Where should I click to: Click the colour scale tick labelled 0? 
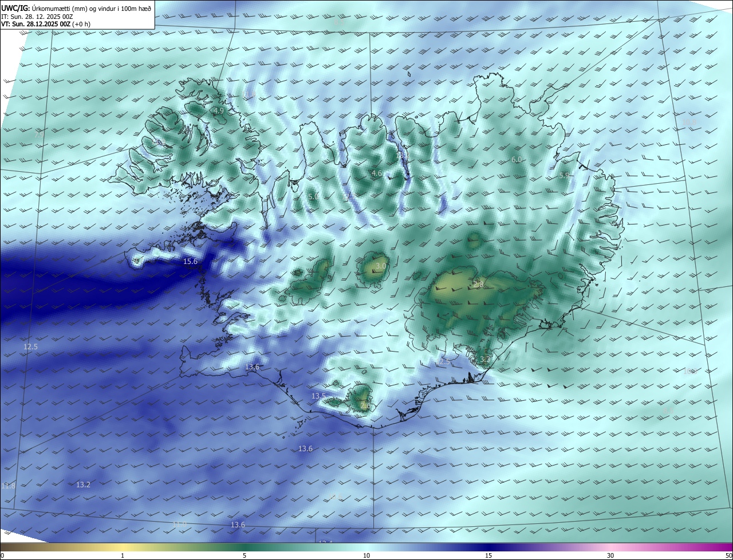point(2,555)
